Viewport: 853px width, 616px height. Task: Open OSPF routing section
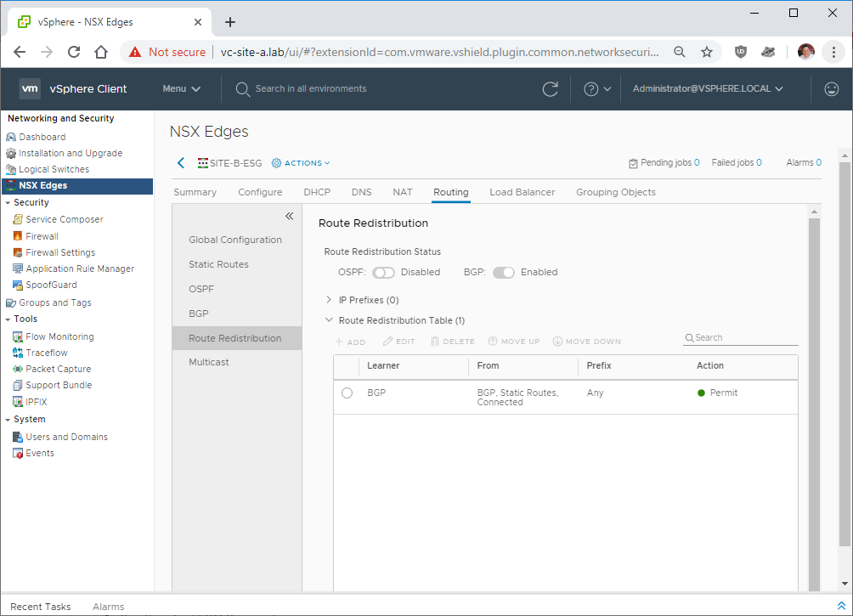pos(201,289)
